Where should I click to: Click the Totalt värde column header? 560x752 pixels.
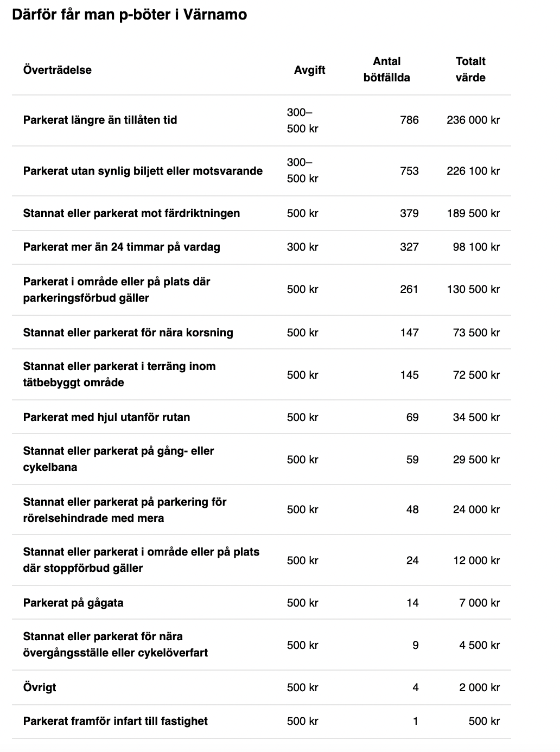coord(470,69)
